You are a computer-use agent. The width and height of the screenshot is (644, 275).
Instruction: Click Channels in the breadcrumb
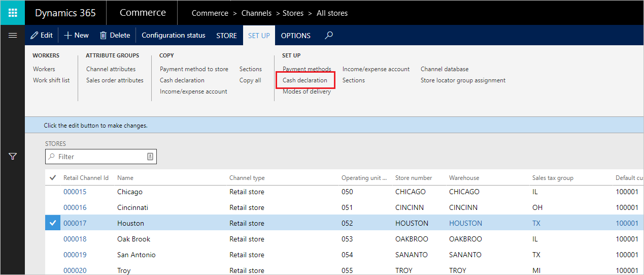(x=256, y=13)
